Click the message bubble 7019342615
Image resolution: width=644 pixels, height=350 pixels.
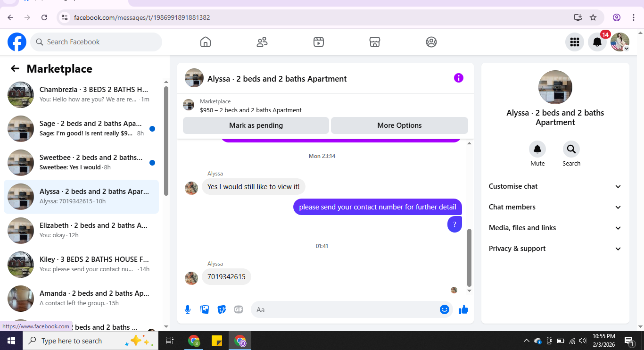pyautogui.click(x=226, y=277)
